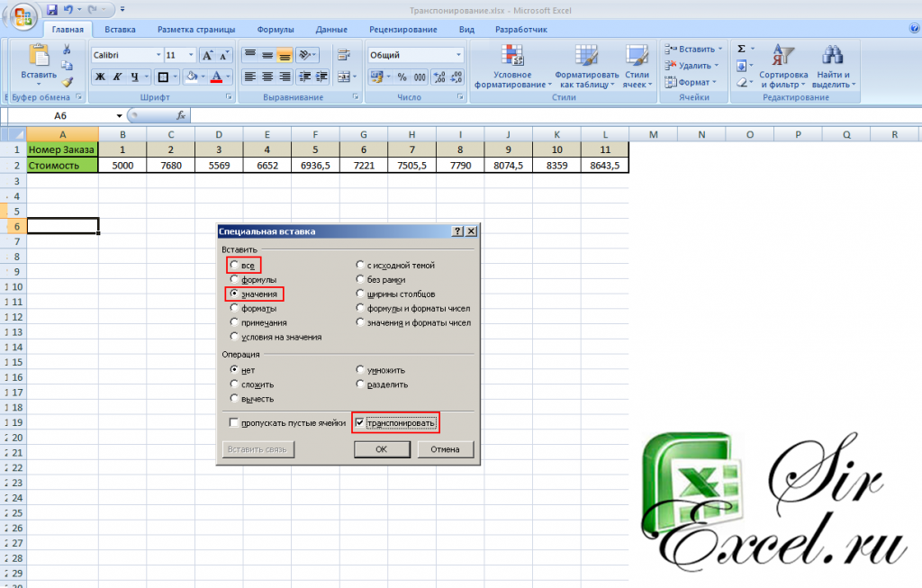This screenshot has height=588, width=922.
Task: Center text horizontally
Action: click(267, 77)
